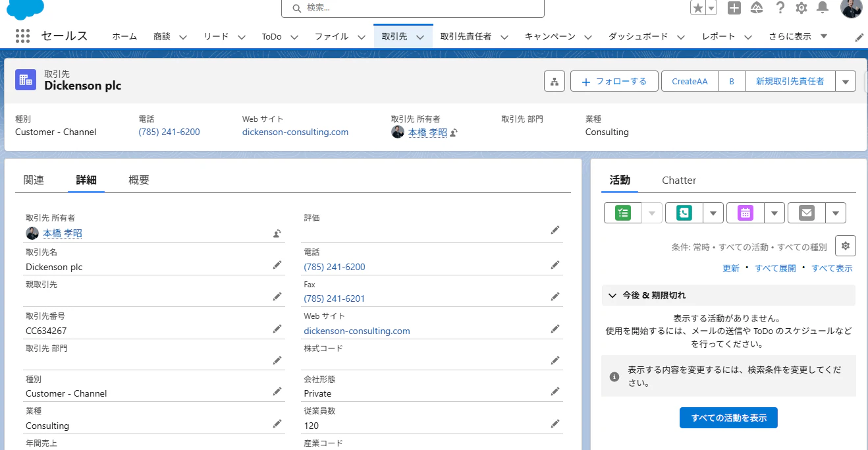Image resolution: width=868 pixels, height=450 pixels.
Task: Open the user profile avatar
Action: tap(852, 8)
